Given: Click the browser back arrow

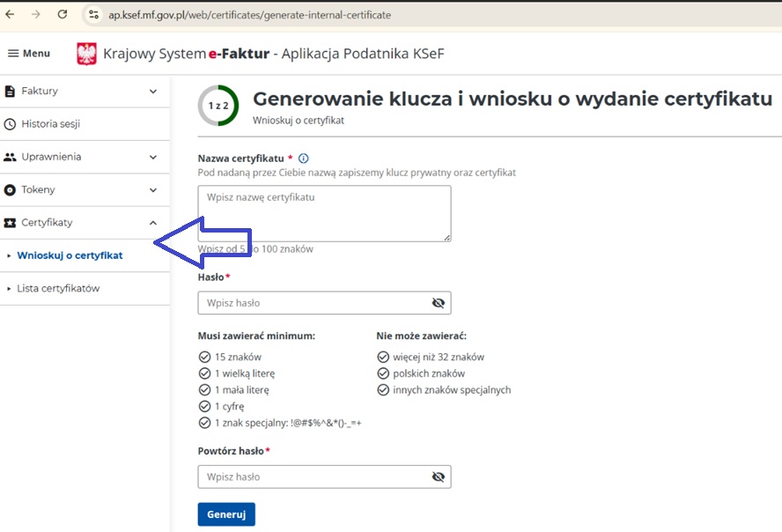Looking at the screenshot, I should point(11,15).
